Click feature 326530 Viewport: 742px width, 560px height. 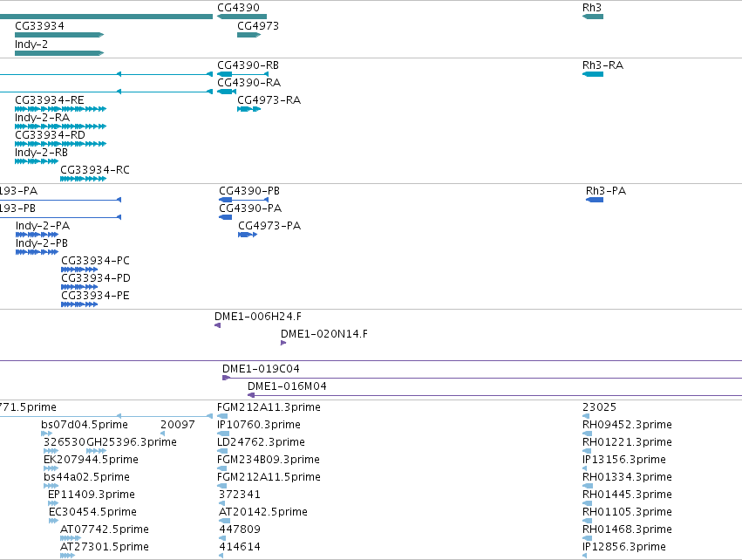[51, 452]
